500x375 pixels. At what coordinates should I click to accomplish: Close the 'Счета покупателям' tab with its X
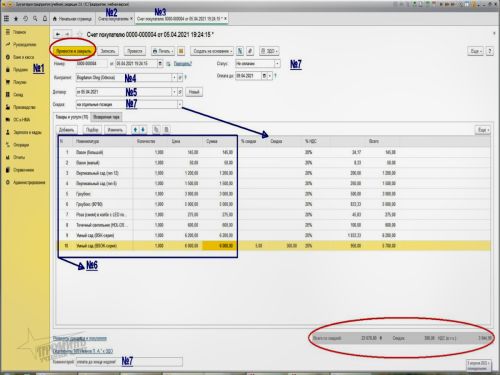click(131, 19)
